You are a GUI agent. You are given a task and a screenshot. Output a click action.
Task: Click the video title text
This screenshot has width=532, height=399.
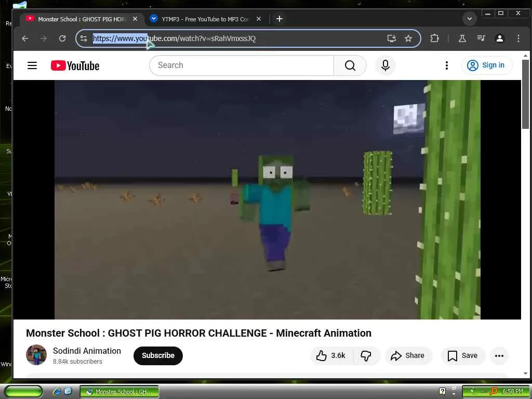[x=198, y=333]
